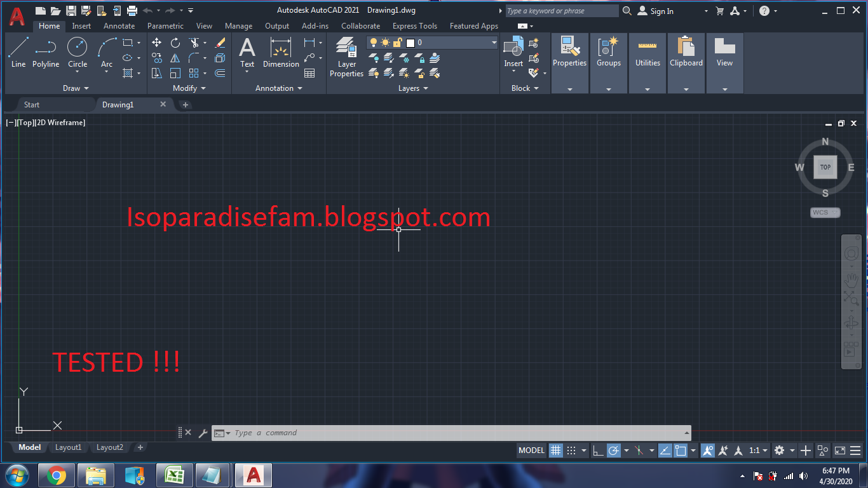Image resolution: width=868 pixels, height=488 pixels.
Task: Toggle polar tracking in status bar
Action: pyautogui.click(x=614, y=451)
